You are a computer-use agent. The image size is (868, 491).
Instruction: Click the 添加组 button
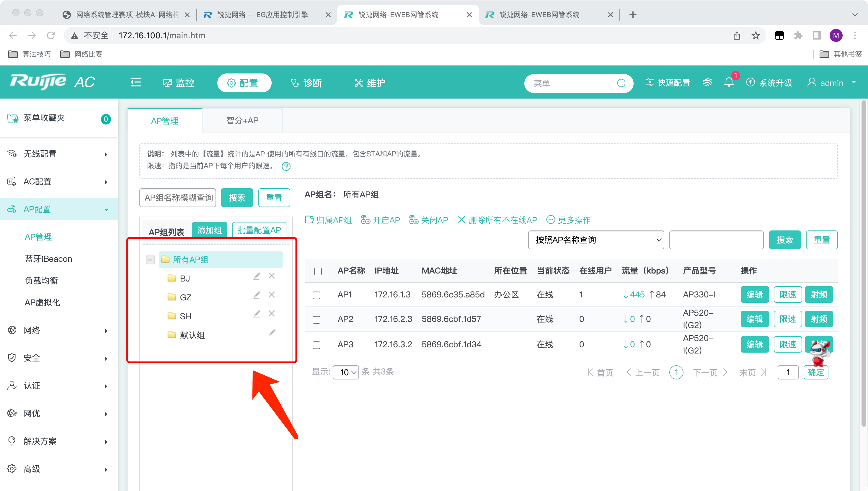(209, 230)
